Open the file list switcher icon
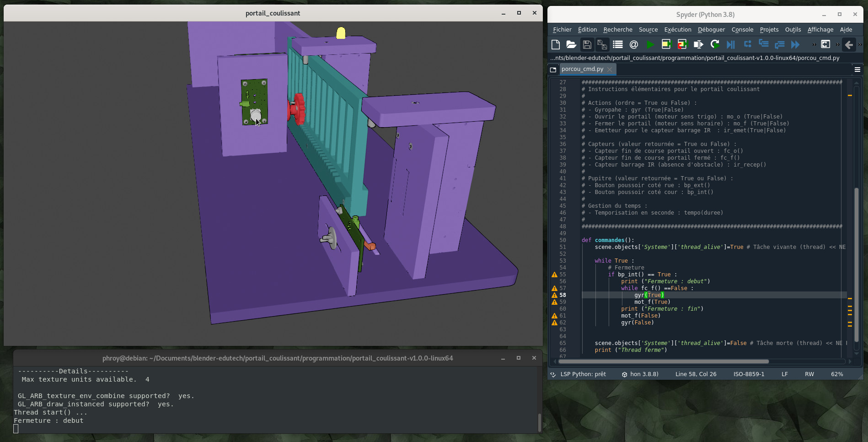This screenshot has height=442, width=868. (618, 44)
